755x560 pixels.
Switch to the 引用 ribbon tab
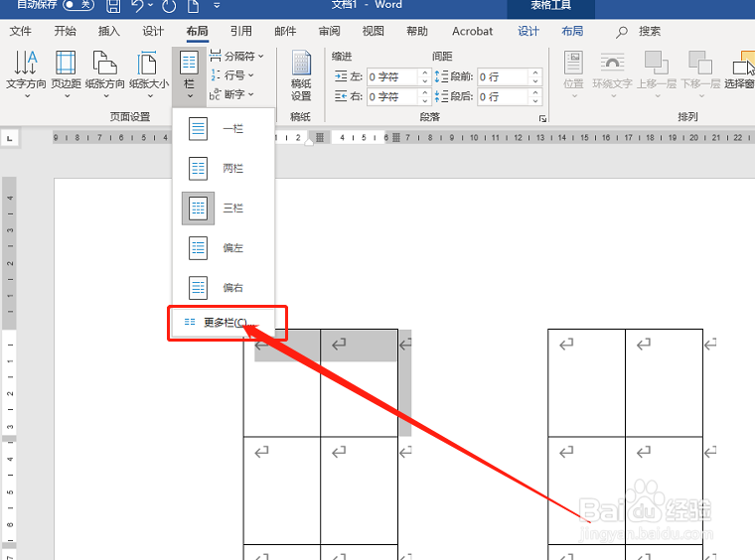[x=241, y=31]
